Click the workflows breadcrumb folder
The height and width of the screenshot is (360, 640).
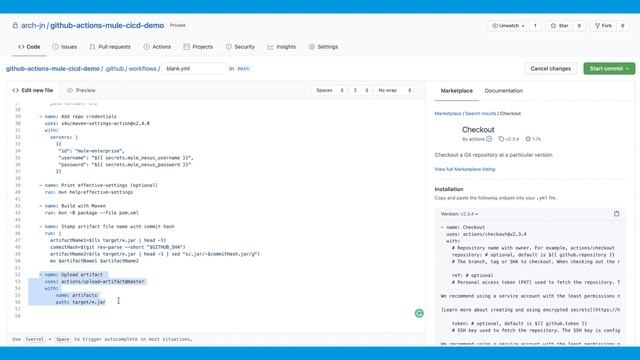click(142, 69)
